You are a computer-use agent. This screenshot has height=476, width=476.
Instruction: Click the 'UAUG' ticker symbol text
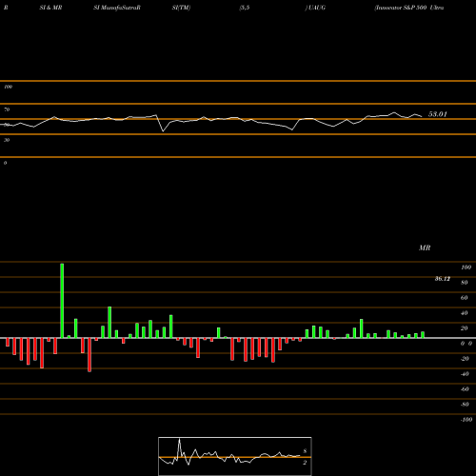click(316, 8)
